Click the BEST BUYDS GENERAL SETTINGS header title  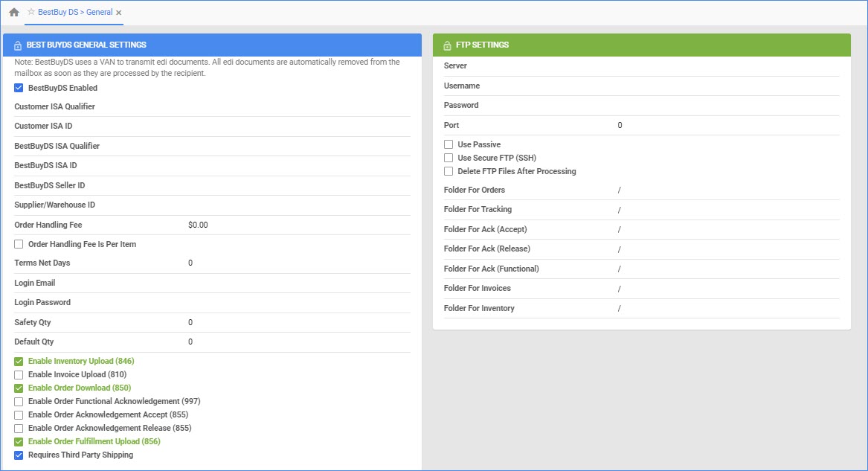86,45
